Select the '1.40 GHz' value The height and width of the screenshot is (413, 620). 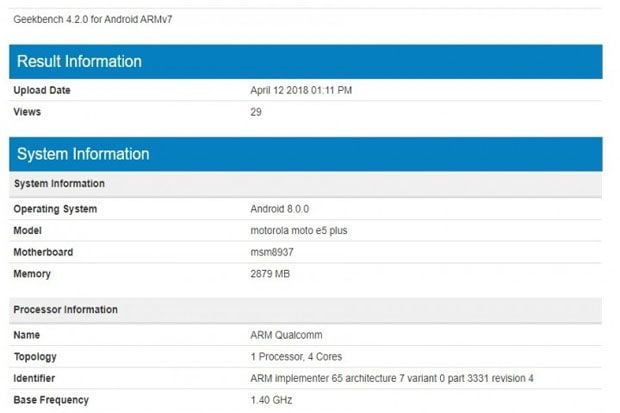pyautogui.click(x=271, y=400)
